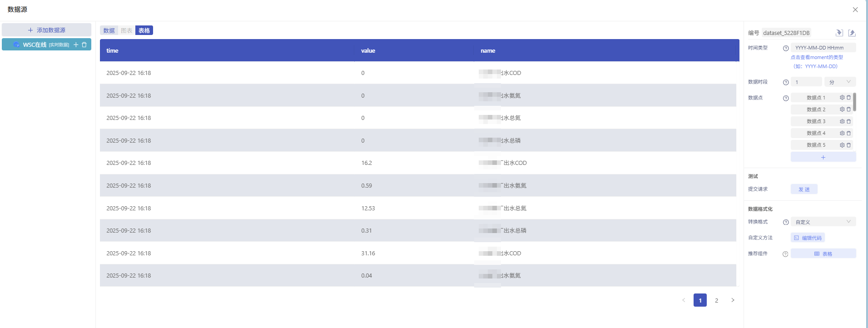Click the import icon beside dataset_5228F1DB
The image size is (868, 328).
pyautogui.click(x=839, y=33)
